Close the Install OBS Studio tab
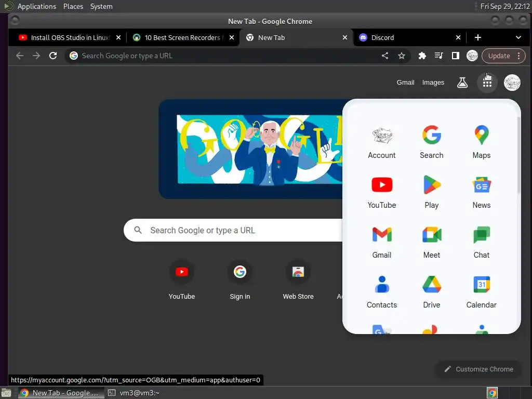The image size is (532, 399). pyautogui.click(x=118, y=37)
